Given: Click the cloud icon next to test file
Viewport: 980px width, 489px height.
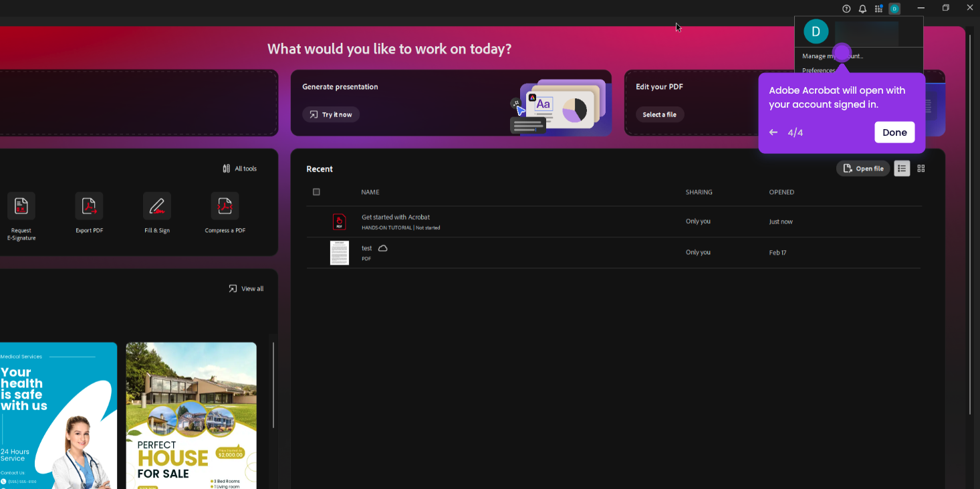Looking at the screenshot, I should (x=383, y=248).
